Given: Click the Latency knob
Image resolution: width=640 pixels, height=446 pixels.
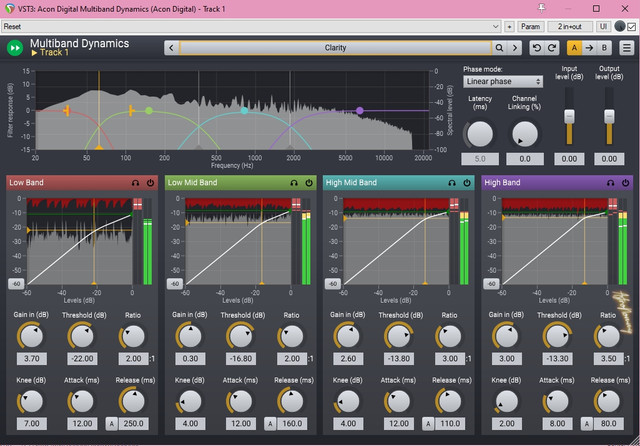Looking at the screenshot, I should pyautogui.click(x=480, y=134).
